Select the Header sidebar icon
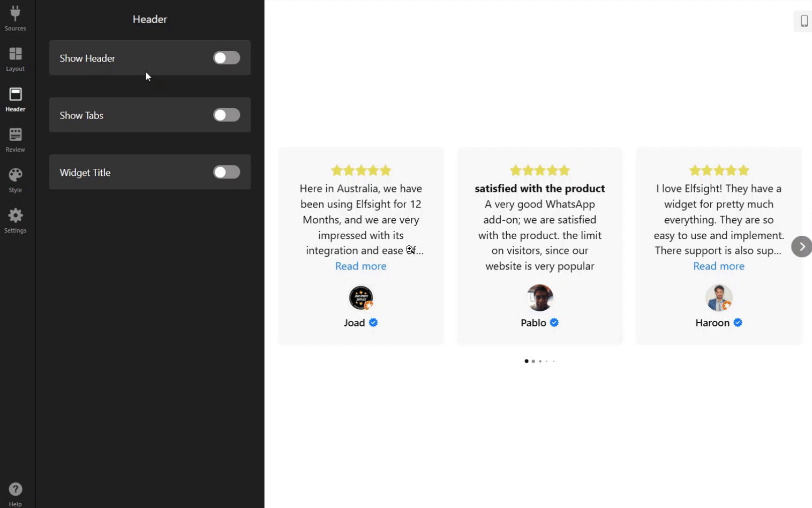 pos(15,95)
